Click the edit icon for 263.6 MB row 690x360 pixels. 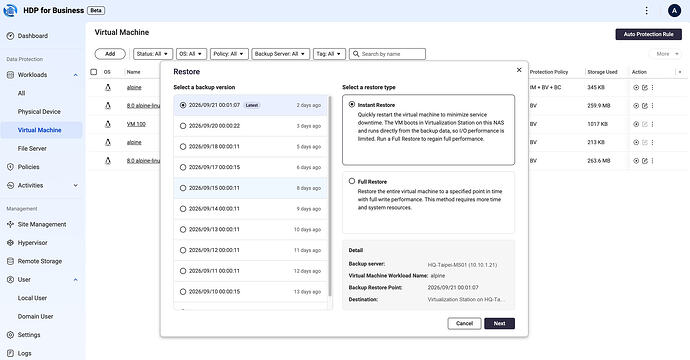(645, 161)
